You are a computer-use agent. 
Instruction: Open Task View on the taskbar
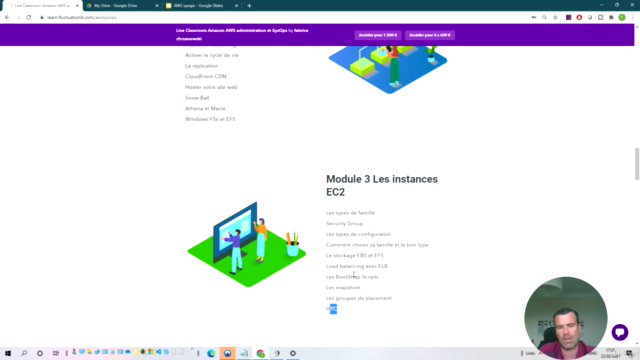56,353
